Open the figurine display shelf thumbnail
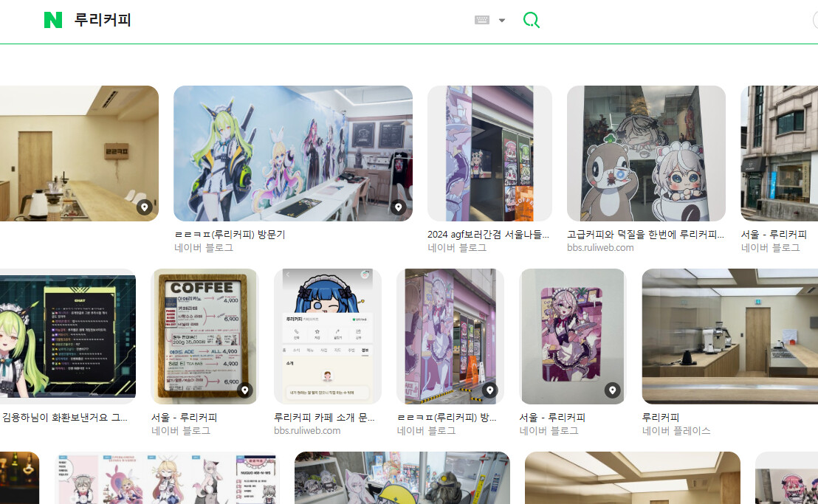The width and height of the screenshot is (818, 504). 402,478
